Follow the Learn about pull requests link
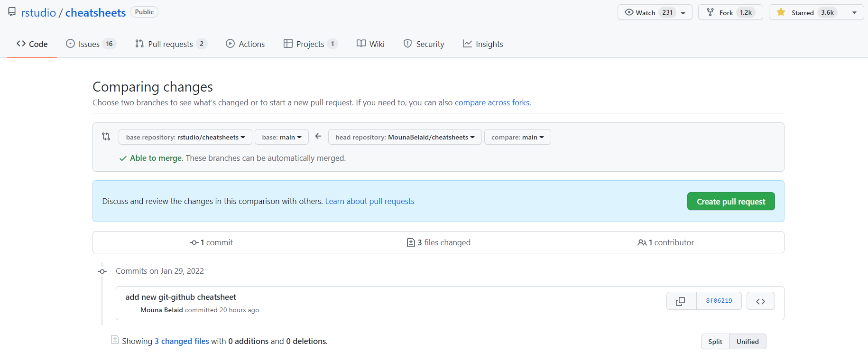 (x=369, y=201)
